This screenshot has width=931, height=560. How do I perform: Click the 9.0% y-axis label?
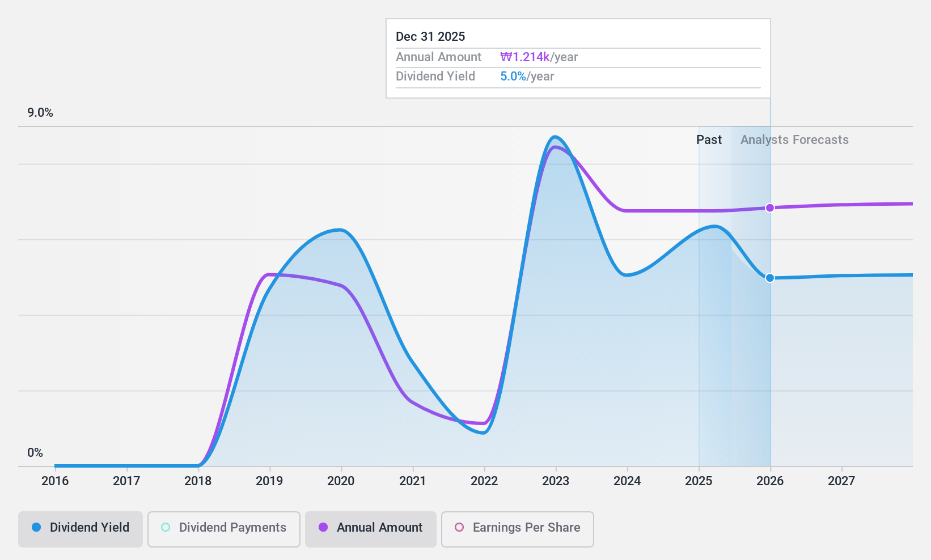click(40, 113)
